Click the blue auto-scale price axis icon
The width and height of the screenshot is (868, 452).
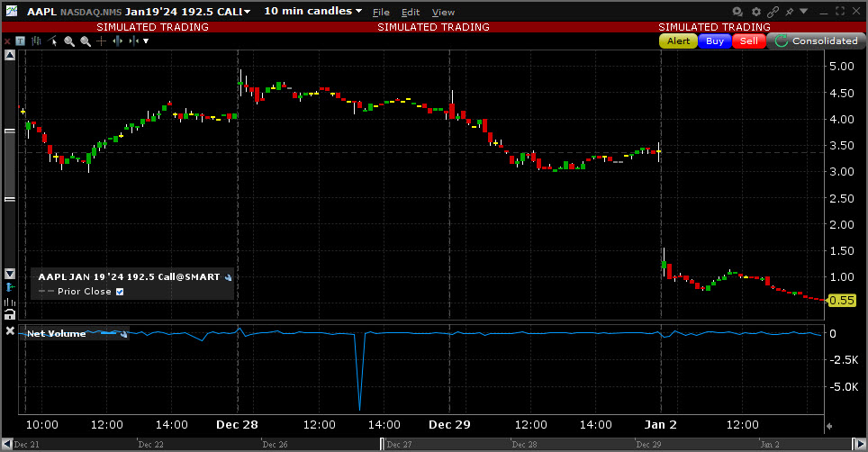(x=9, y=287)
